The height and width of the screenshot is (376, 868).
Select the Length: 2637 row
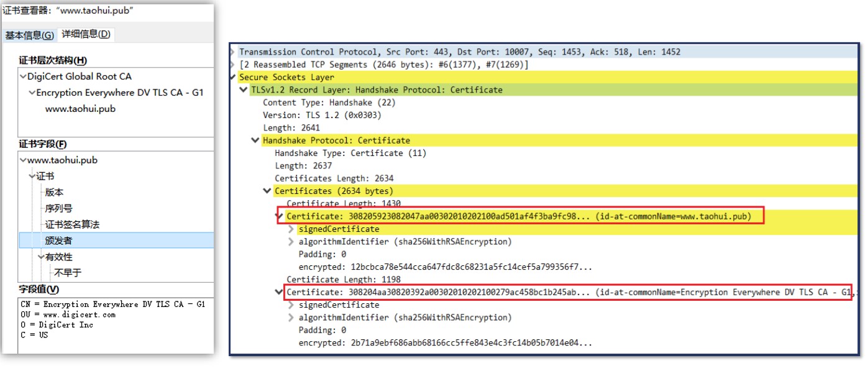(303, 166)
